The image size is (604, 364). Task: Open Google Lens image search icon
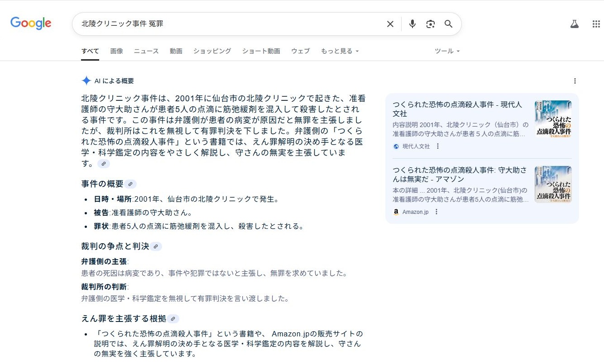(x=430, y=24)
